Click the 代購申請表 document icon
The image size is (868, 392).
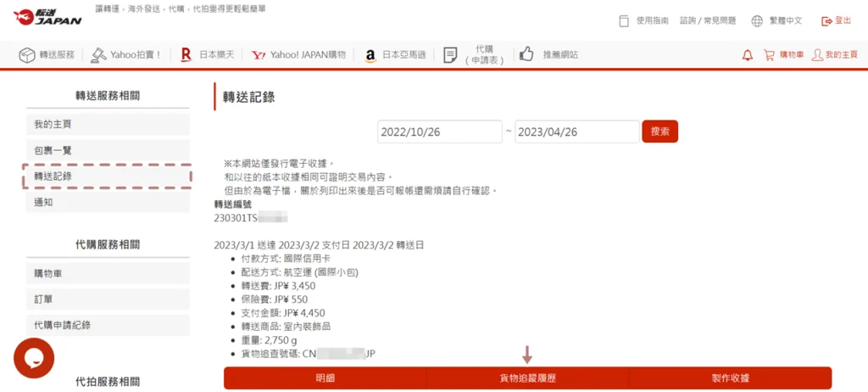(451, 55)
